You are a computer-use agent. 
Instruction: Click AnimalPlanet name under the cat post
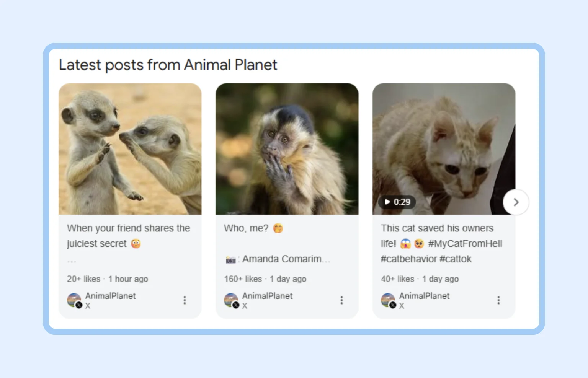click(425, 296)
